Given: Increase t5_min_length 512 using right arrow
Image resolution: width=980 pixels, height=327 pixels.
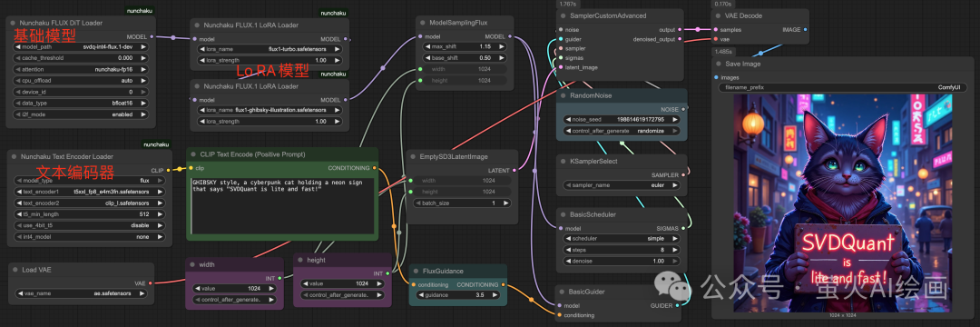Looking at the screenshot, I should (159, 213).
